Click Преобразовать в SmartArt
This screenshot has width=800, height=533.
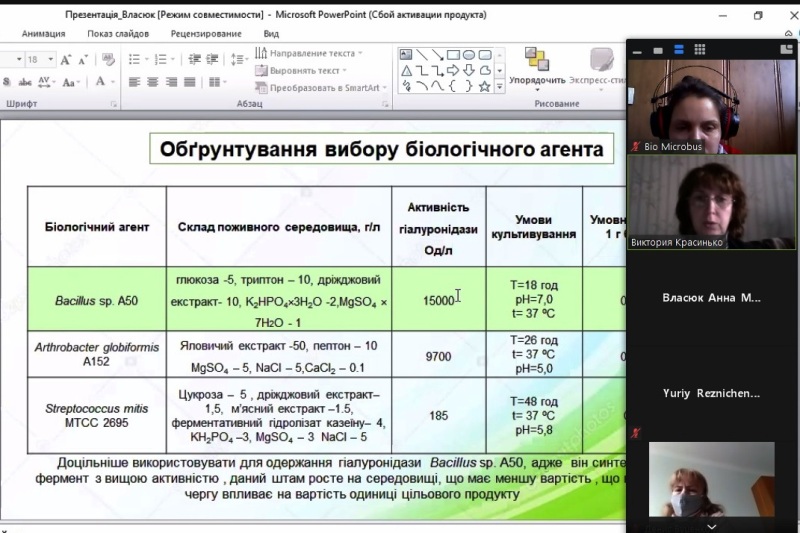point(321,88)
